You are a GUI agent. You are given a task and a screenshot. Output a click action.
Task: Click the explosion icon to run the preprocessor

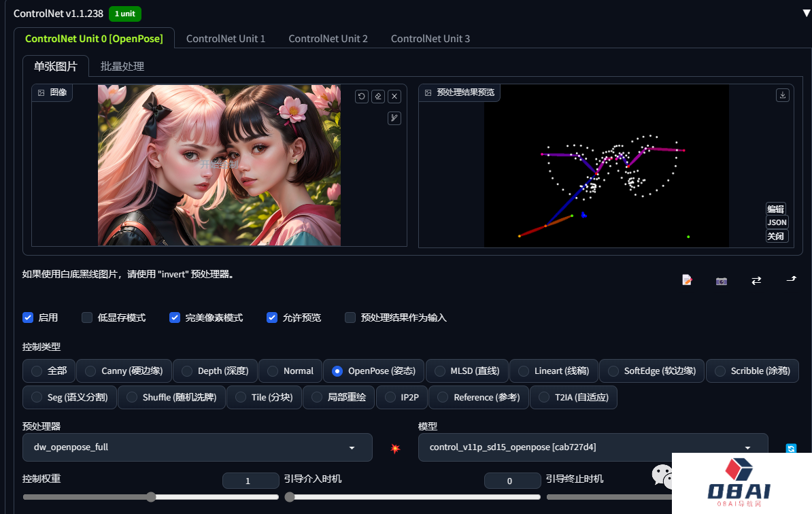point(395,448)
